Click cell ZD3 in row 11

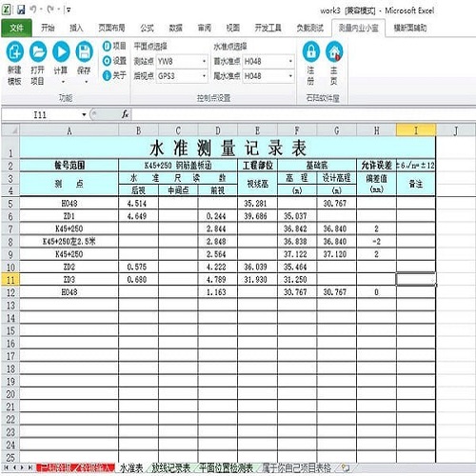69,280
